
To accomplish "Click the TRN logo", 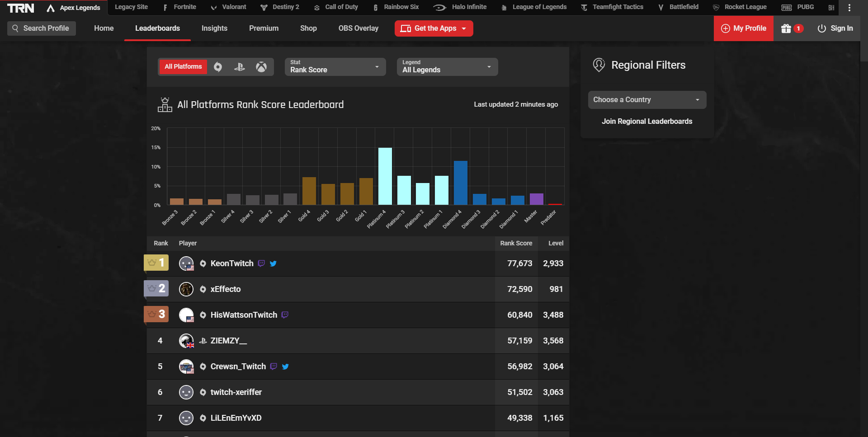I will pos(20,8).
